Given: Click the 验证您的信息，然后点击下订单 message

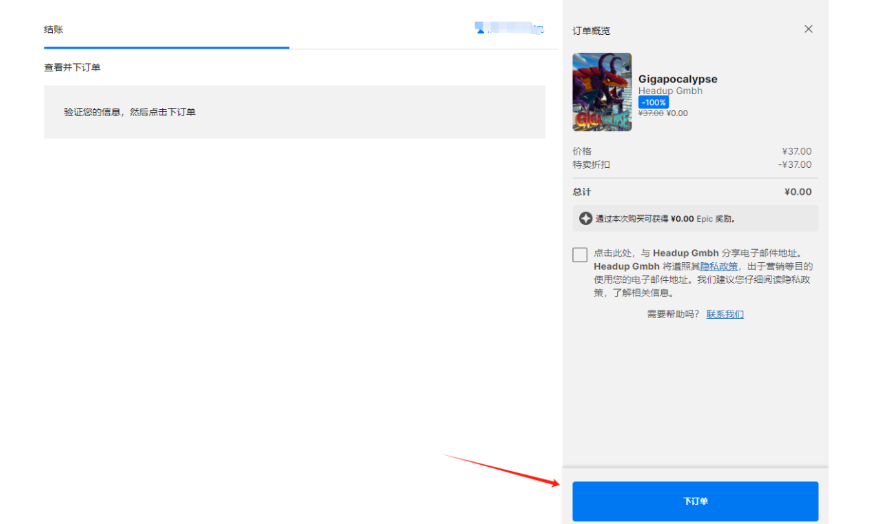Looking at the screenshot, I should point(129,112).
